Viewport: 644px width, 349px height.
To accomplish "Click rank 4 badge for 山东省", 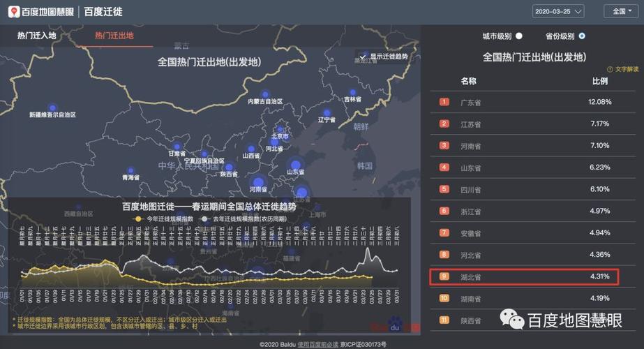I will pos(444,167).
